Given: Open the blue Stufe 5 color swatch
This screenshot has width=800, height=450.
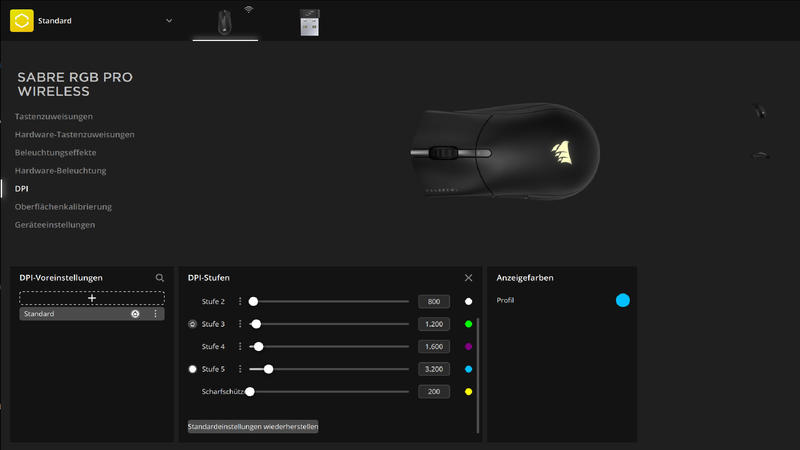Looking at the screenshot, I should (468, 369).
